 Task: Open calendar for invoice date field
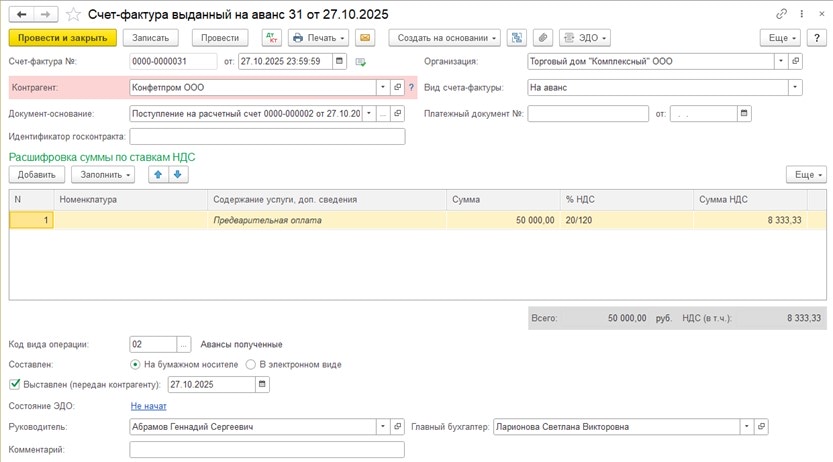pyautogui.click(x=340, y=61)
